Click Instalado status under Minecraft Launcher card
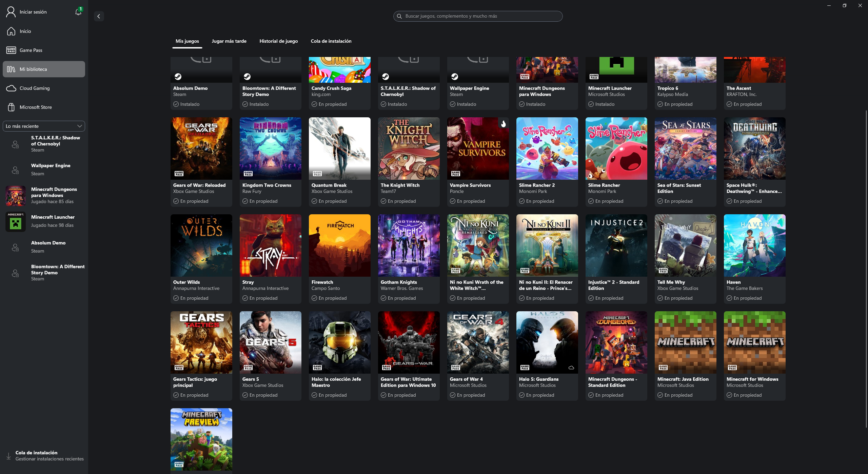 click(x=601, y=104)
